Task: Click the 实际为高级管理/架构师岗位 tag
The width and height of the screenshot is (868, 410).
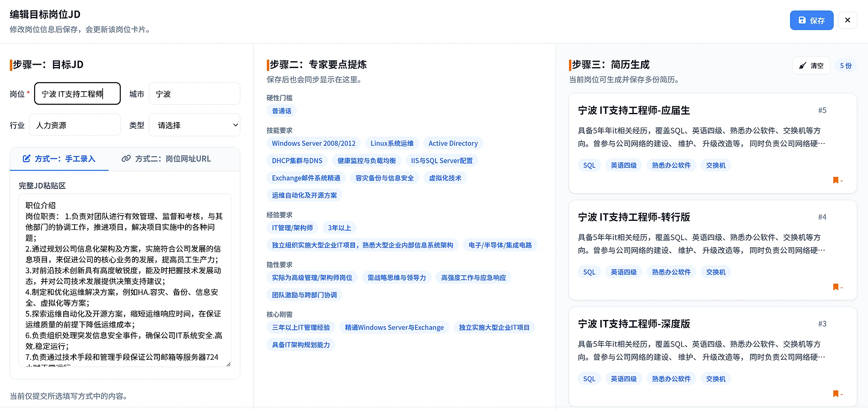Action: coord(312,277)
